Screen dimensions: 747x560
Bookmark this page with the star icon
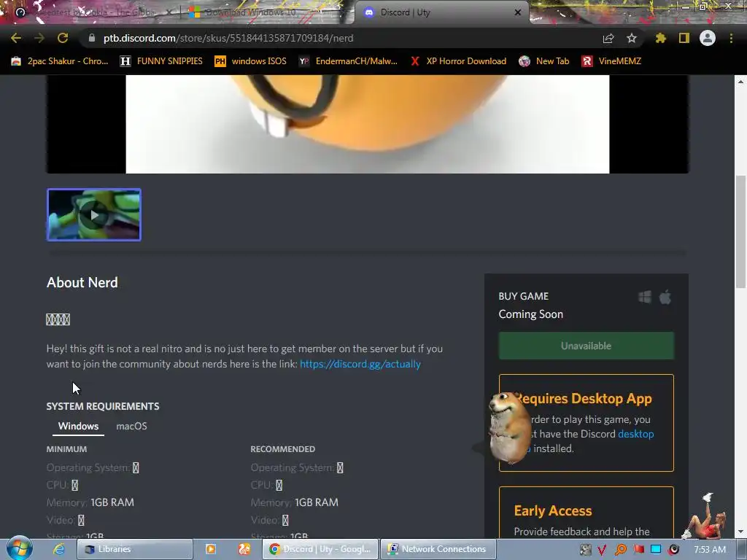click(x=632, y=38)
